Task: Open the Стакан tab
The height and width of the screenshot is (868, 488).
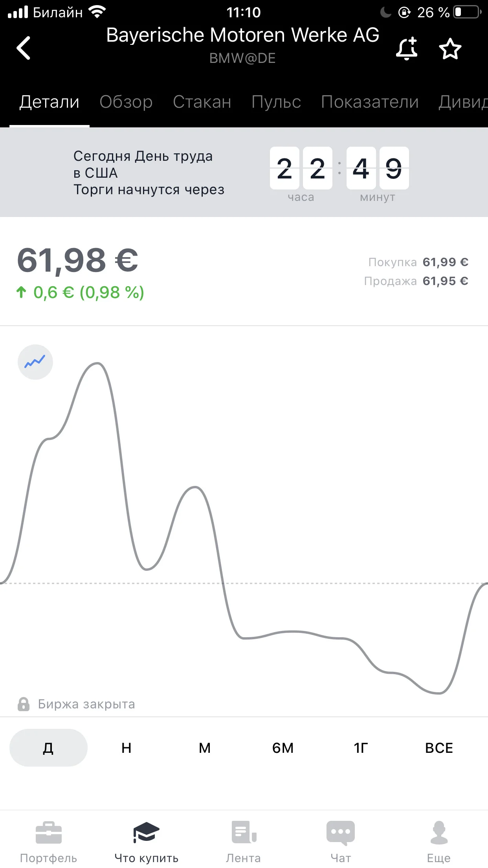Action: point(202,102)
